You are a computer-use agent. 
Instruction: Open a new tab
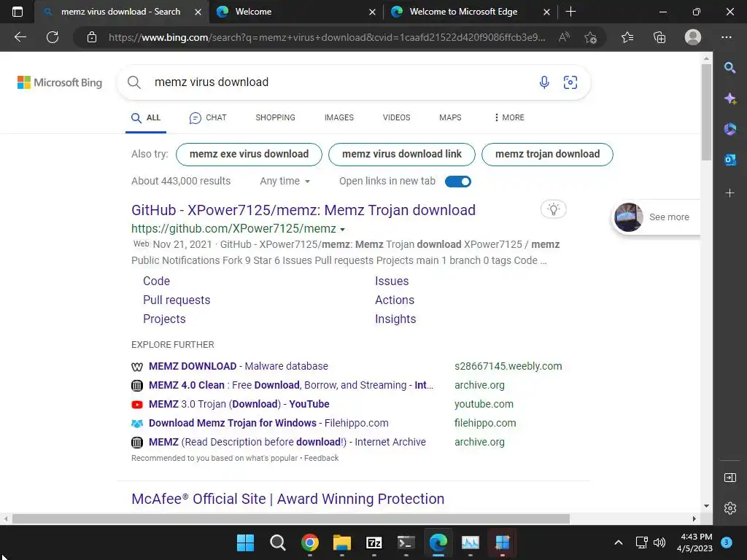(570, 12)
